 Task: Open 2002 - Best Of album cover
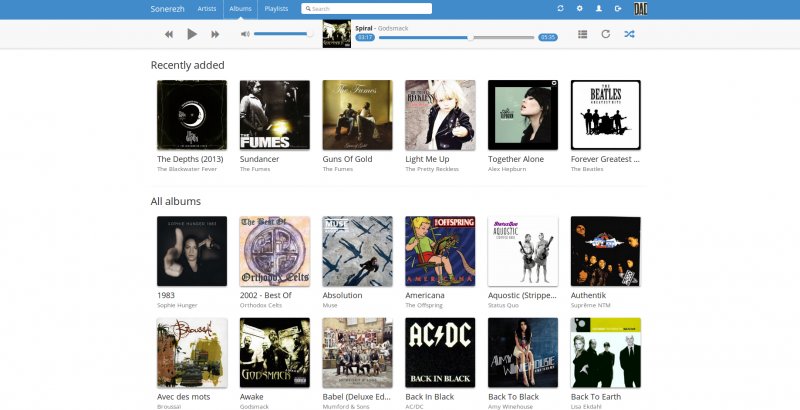pos(274,251)
